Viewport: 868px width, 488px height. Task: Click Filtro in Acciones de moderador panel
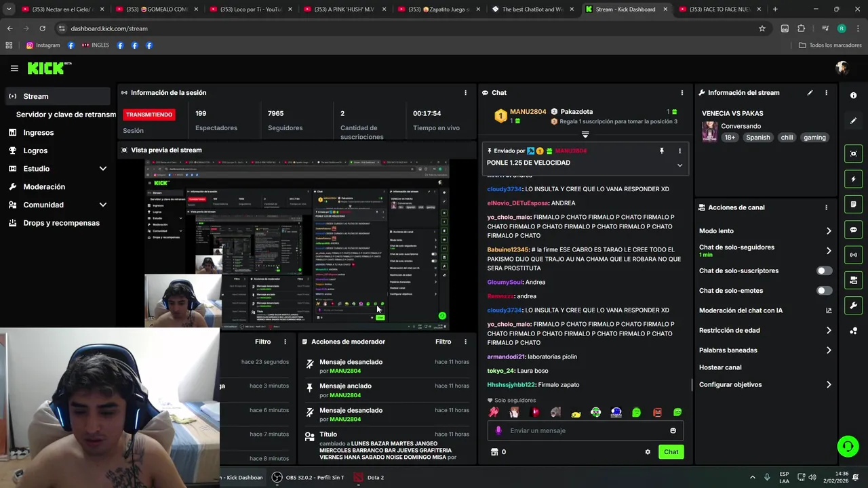443,342
